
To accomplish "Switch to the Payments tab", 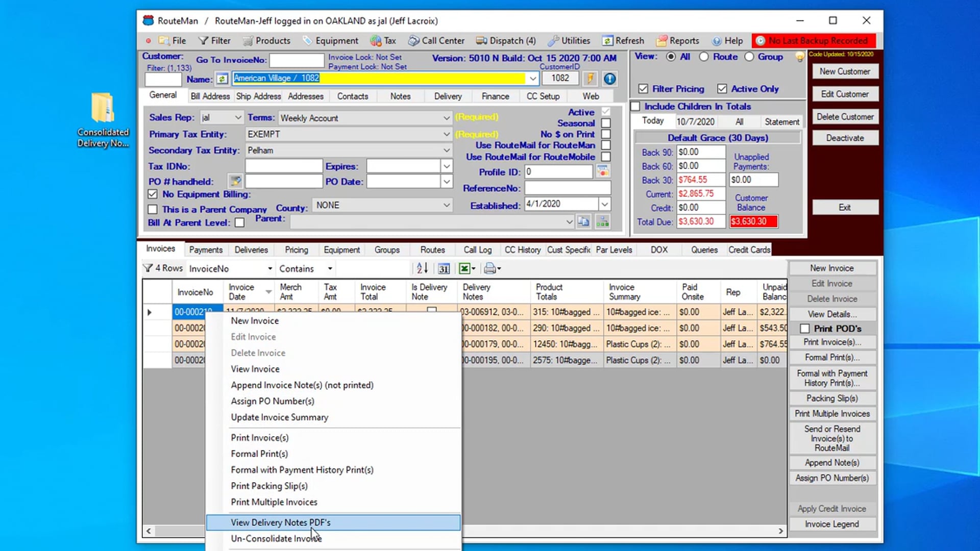I will pos(206,250).
